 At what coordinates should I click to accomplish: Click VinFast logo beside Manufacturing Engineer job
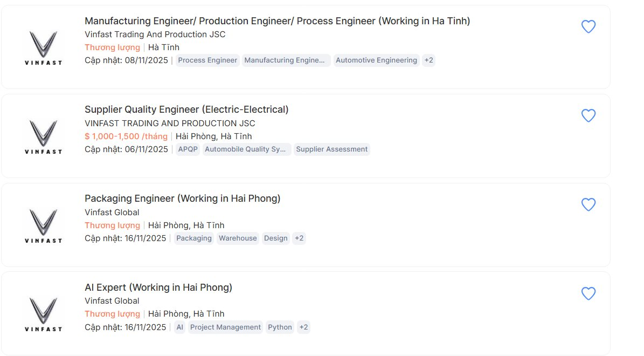(x=43, y=47)
